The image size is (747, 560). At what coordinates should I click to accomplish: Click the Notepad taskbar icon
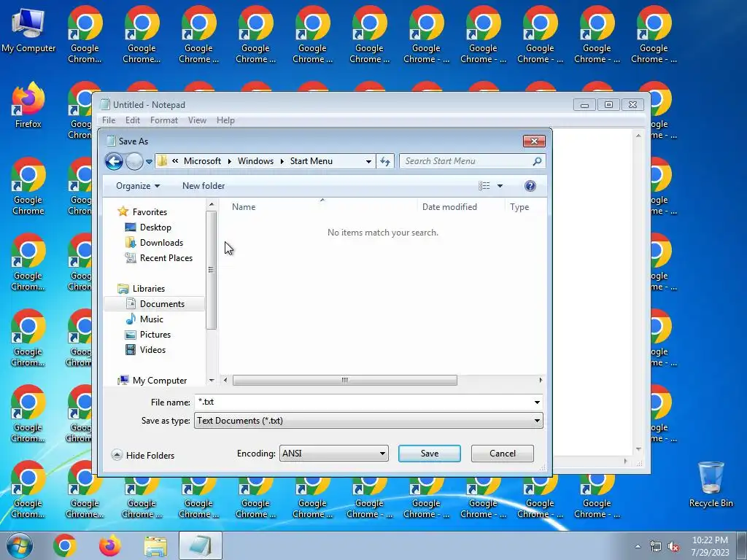pos(201,545)
